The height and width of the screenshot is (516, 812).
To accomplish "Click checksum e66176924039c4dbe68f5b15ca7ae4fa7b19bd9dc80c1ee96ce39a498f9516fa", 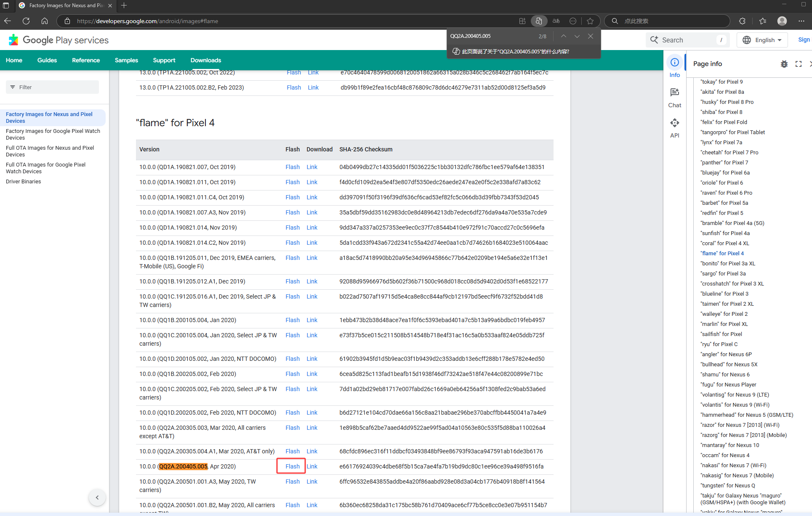I will pos(442,466).
